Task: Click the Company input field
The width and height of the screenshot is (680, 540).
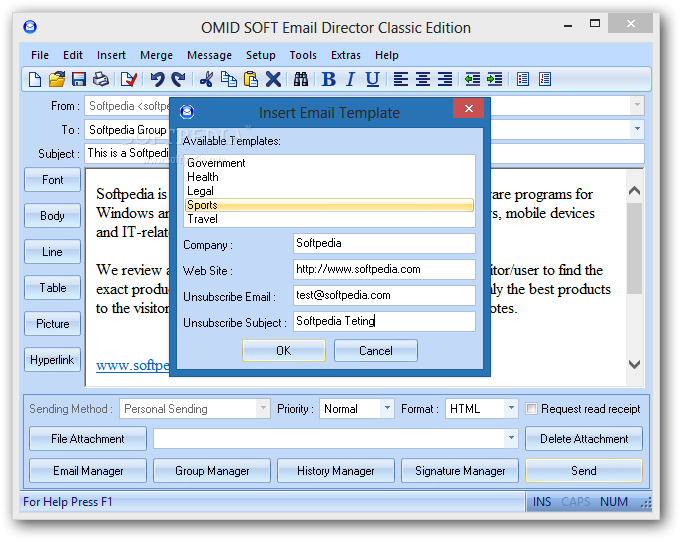Action: click(x=384, y=243)
